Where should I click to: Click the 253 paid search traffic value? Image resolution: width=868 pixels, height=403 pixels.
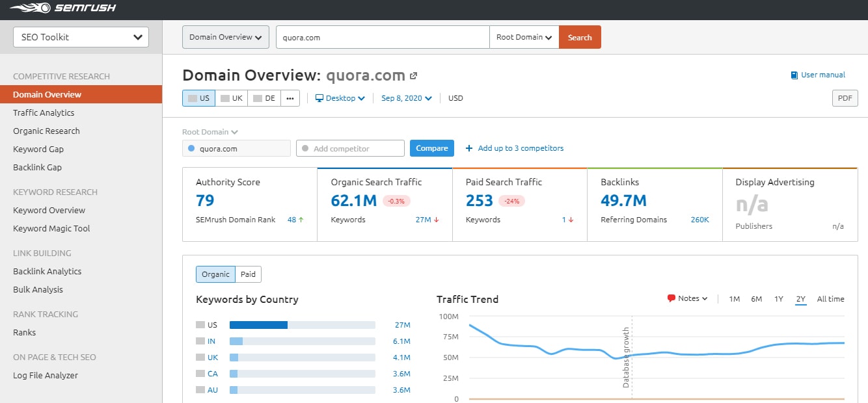click(480, 201)
